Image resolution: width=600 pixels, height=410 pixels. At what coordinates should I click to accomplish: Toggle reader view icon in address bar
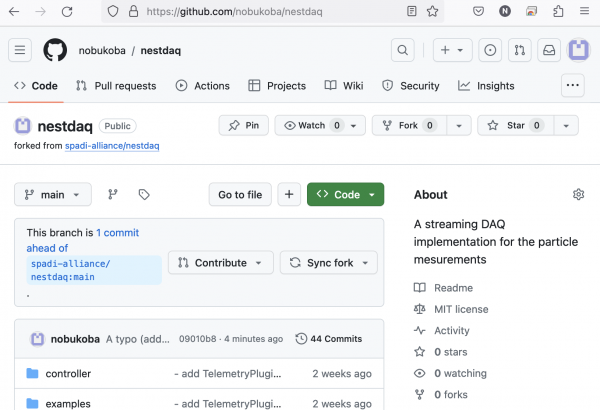pyautogui.click(x=412, y=11)
